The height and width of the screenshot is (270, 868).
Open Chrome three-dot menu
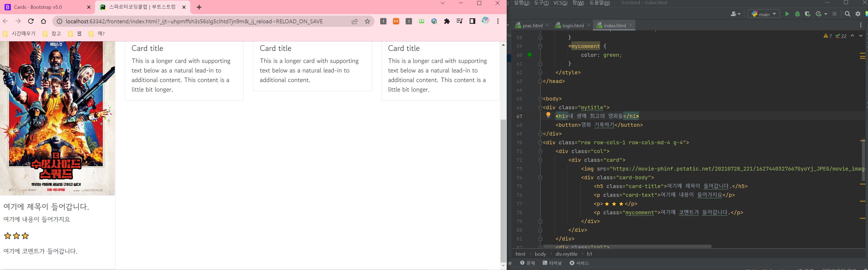tap(498, 21)
